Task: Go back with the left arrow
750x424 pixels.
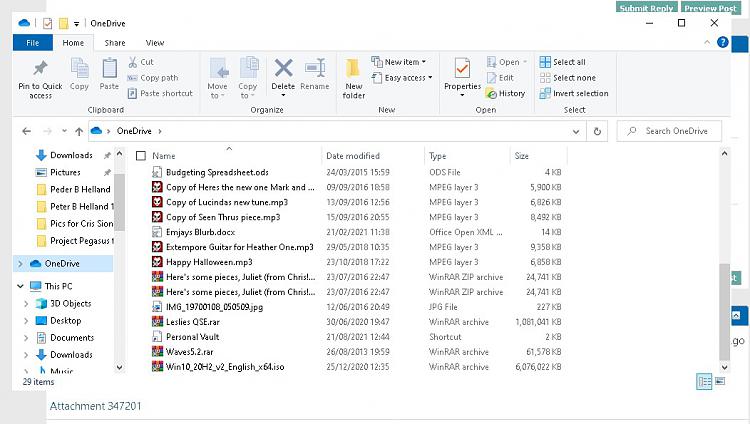Action: pos(27,131)
